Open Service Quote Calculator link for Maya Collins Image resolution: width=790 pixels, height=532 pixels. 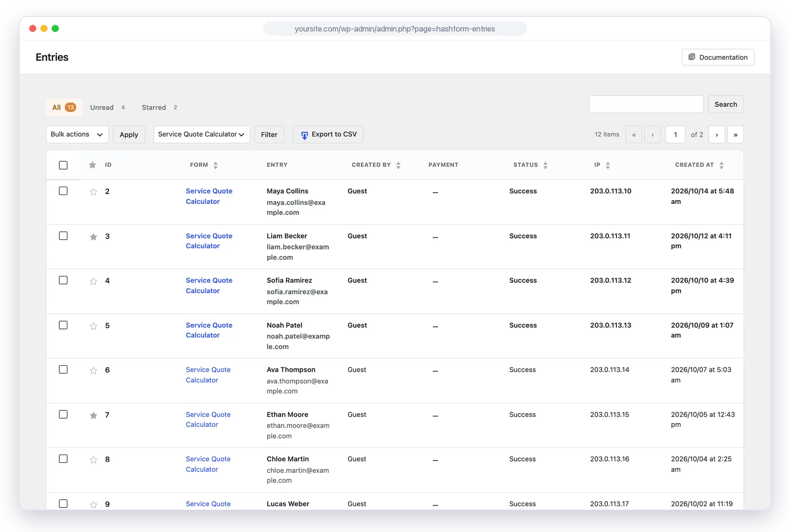pos(209,196)
